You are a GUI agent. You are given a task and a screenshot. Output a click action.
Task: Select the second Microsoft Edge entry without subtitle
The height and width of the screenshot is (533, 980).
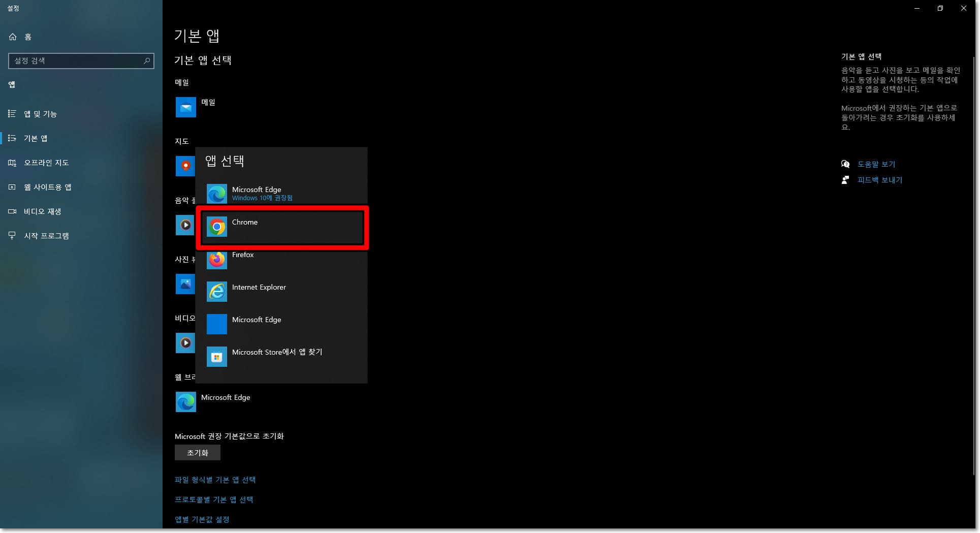coord(282,325)
